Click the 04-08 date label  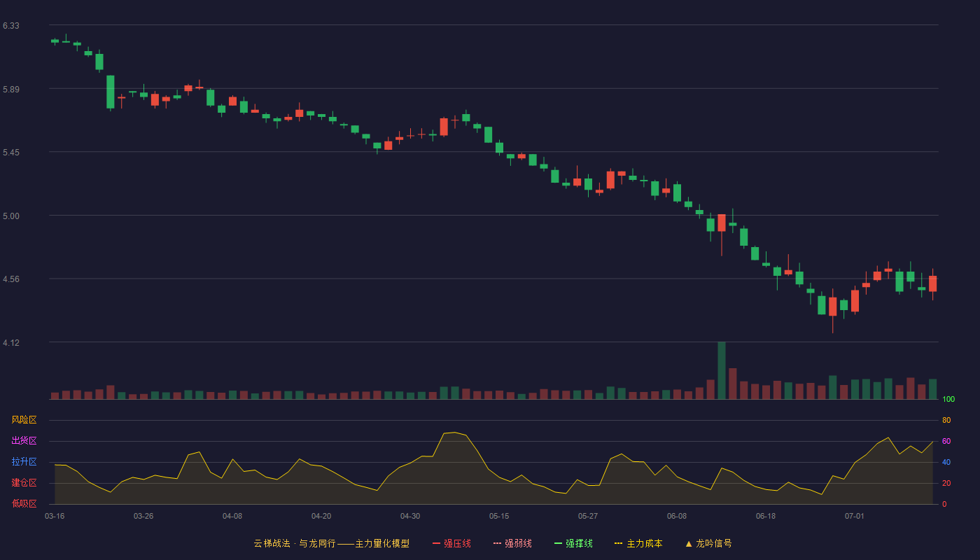click(232, 516)
